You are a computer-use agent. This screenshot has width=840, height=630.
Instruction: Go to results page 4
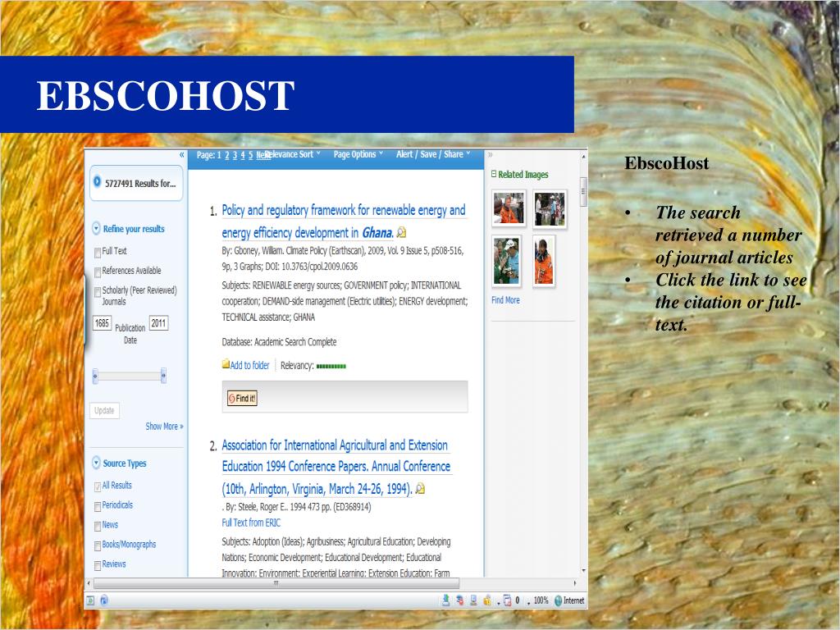243,155
